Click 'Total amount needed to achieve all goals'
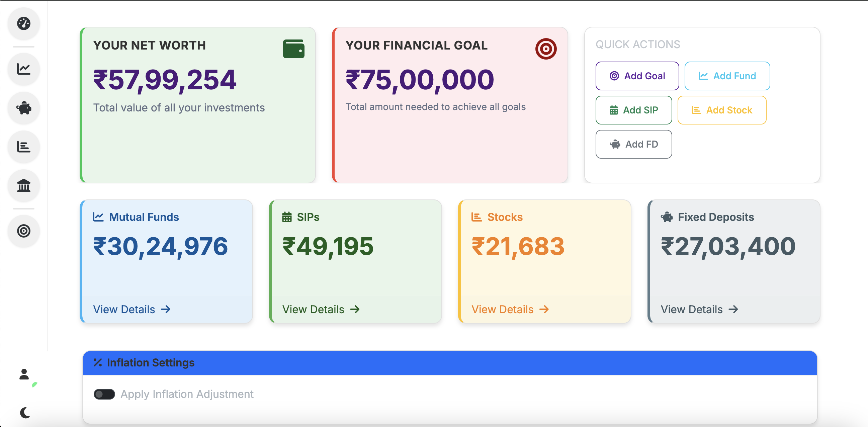Screen dimensions: 868x427 [435, 107]
